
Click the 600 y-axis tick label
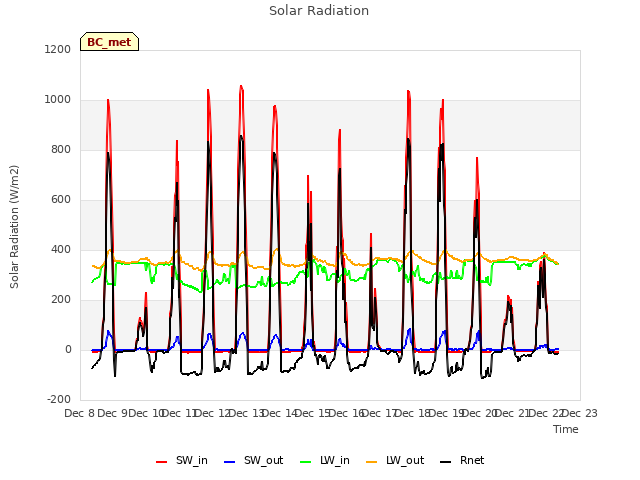(x=61, y=200)
